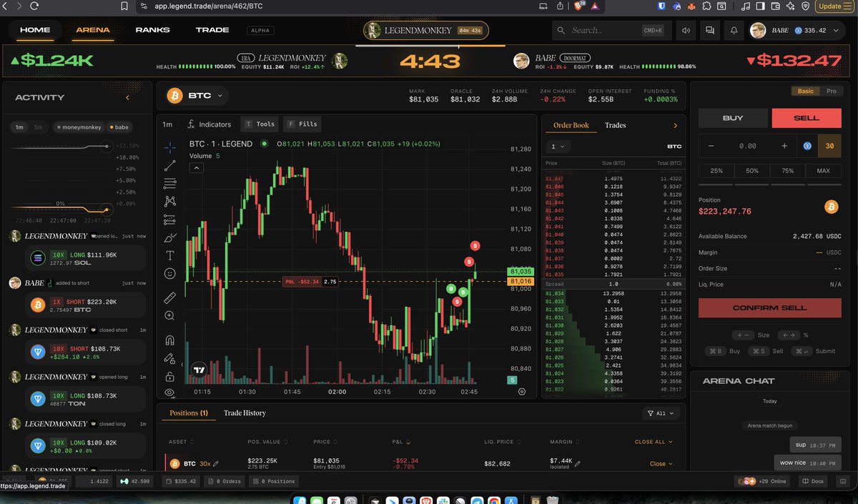
Task: Toggle lock all drawings
Action: (x=169, y=376)
